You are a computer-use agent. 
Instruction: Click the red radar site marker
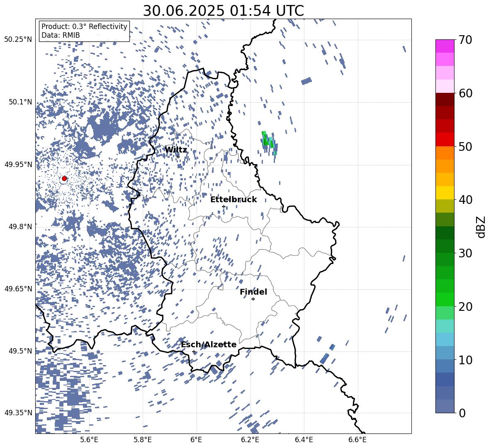(x=64, y=179)
